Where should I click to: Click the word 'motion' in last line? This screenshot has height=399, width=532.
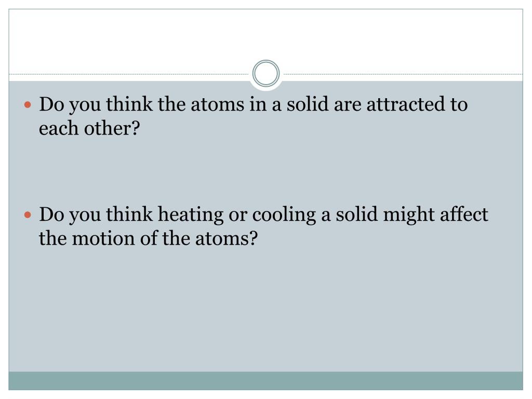pos(103,238)
